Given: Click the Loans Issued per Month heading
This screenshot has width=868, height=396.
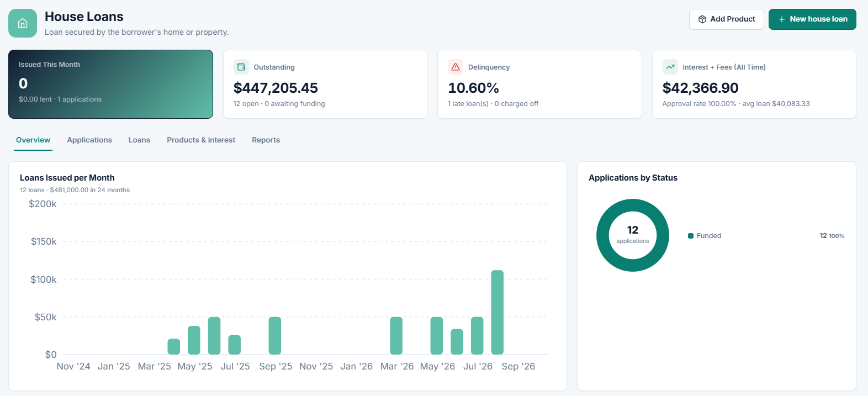Looking at the screenshot, I should click(x=67, y=178).
